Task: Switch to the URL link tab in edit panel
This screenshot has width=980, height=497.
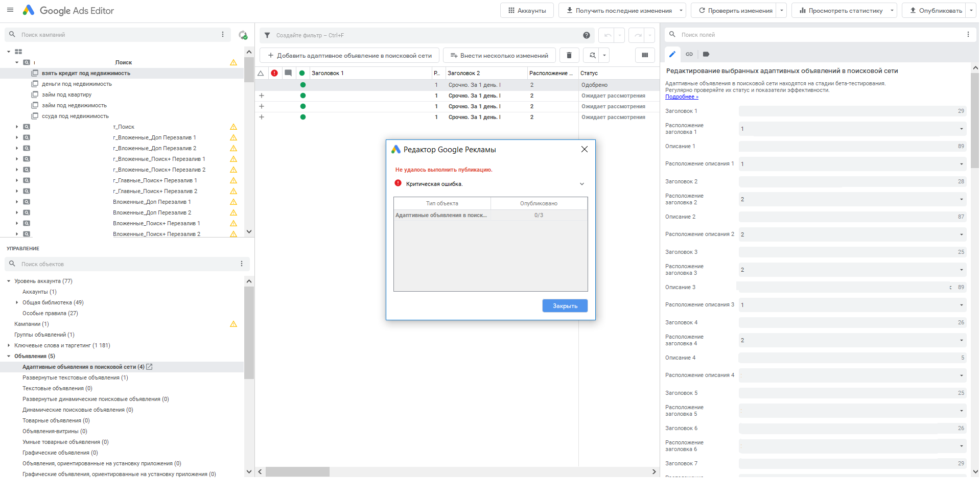Action: point(689,54)
